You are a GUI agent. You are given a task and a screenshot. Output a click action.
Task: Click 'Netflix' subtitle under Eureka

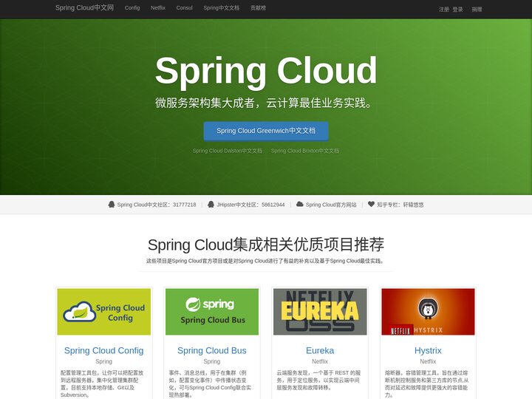(320, 361)
